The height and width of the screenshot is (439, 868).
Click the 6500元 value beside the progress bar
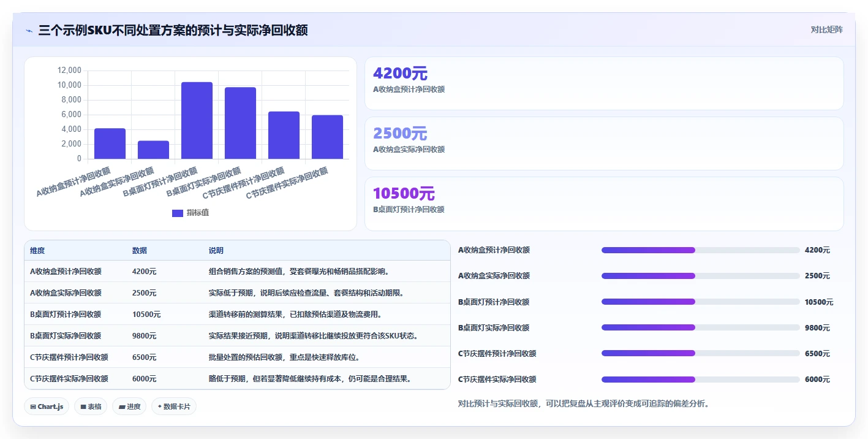tap(817, 354)
